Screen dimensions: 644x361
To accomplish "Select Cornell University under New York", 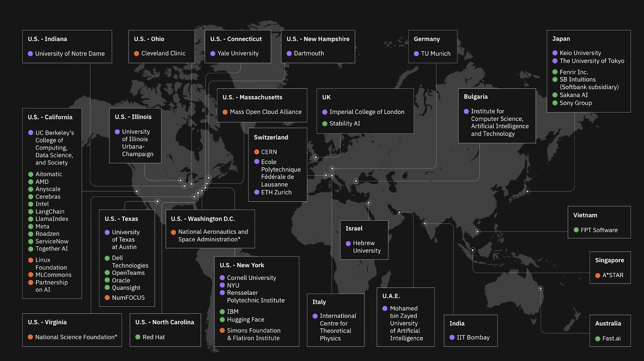I will (248, 278).
